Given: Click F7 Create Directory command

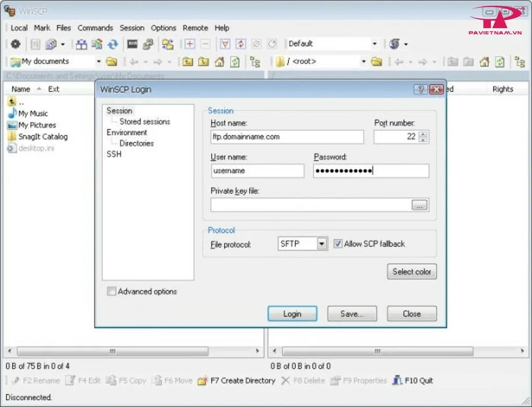Looking at the screenshot, I should click(x=237, y=380).
